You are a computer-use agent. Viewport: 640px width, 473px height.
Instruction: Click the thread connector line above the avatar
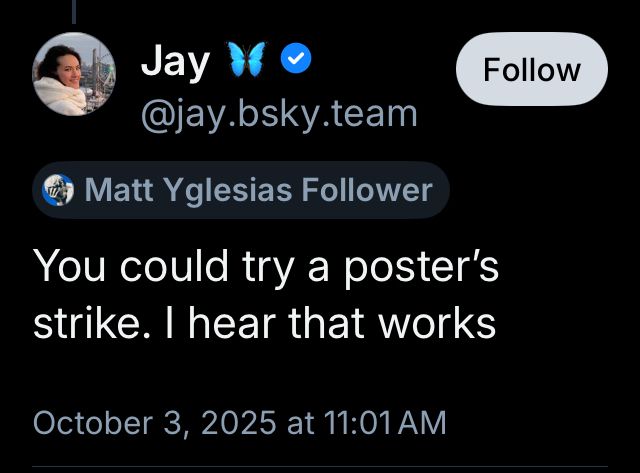pos(74,10)
